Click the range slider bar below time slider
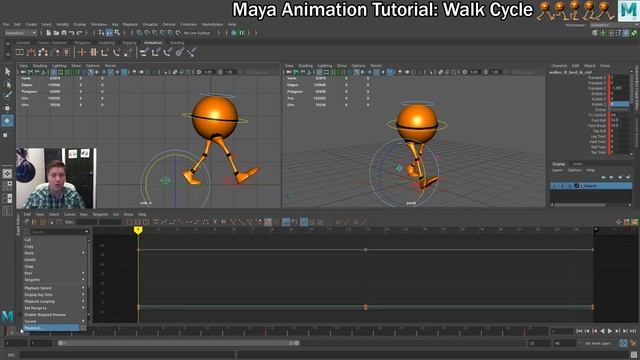This screenshot has width=640, height=360. point(178,343)
